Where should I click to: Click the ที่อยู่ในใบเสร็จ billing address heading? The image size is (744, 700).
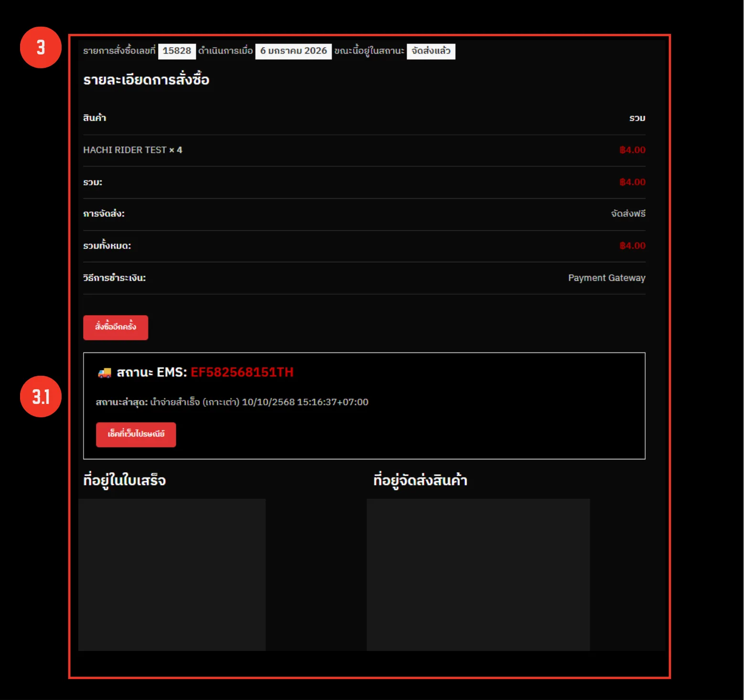(x=125, y=480)
